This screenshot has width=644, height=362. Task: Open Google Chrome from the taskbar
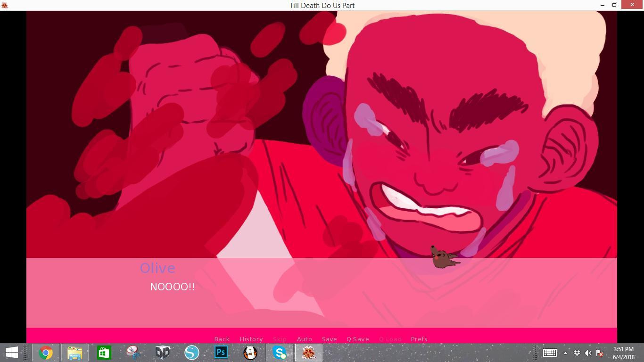[46, 353]
